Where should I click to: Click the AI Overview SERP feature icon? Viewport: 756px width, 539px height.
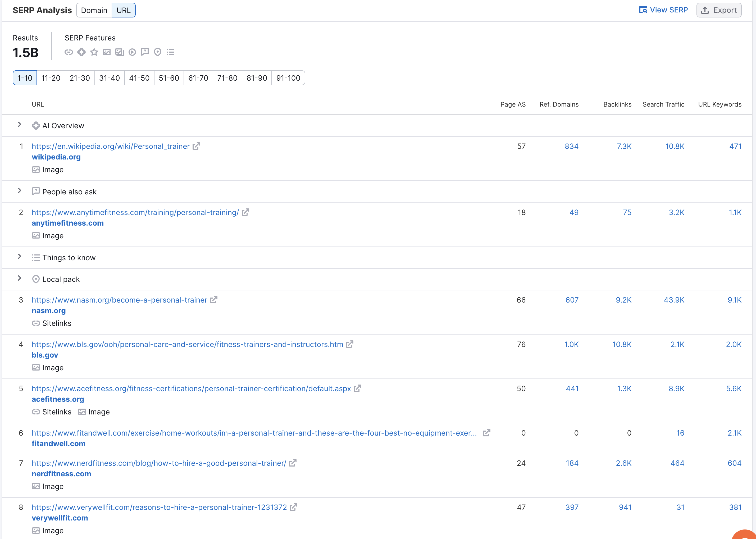(x=81, y=52)
